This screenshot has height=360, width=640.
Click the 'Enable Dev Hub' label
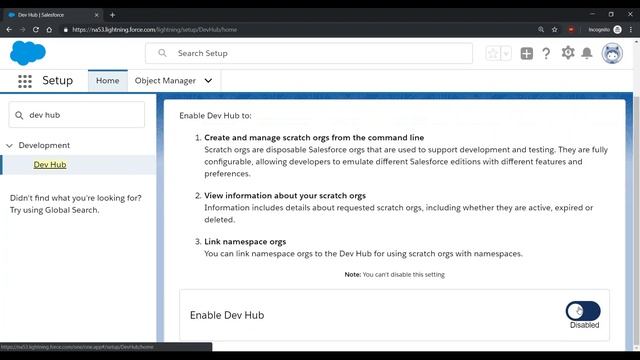pyautogui.click(x=227, y=315)
